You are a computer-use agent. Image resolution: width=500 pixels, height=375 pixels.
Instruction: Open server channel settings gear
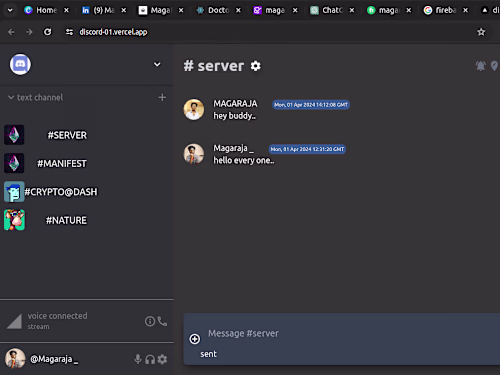click(256, 66)
